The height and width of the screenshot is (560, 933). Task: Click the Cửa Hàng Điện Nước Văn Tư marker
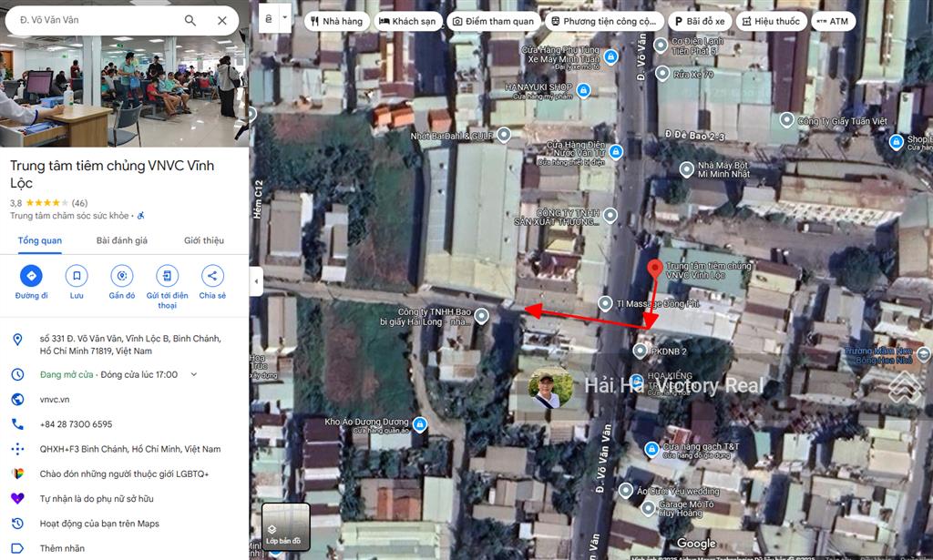point(616,151)
